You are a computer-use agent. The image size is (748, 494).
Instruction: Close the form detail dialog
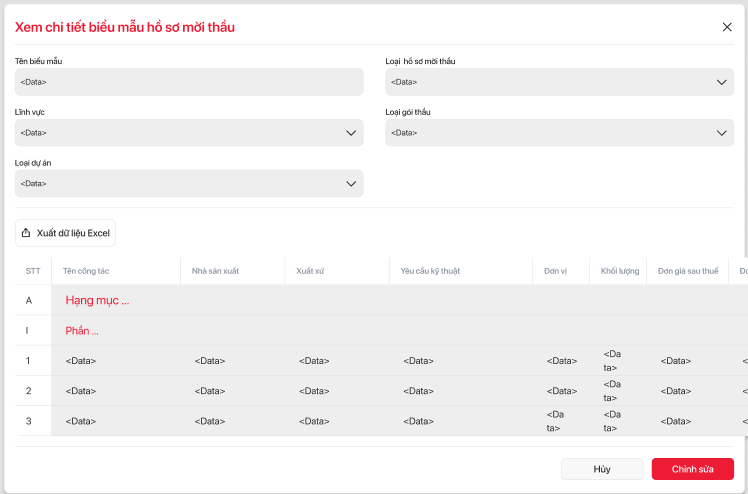[727, 27]
